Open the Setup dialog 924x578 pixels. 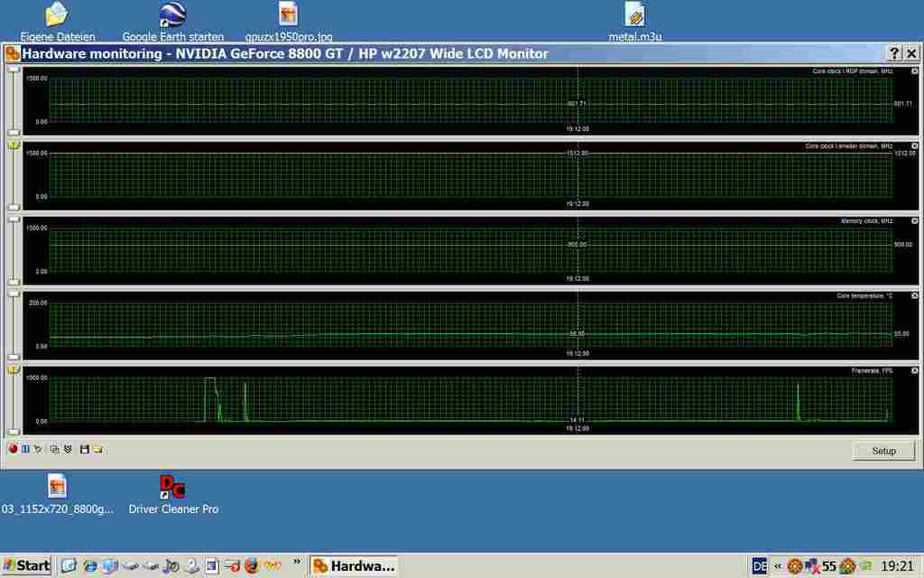click(x=883, y=451)
